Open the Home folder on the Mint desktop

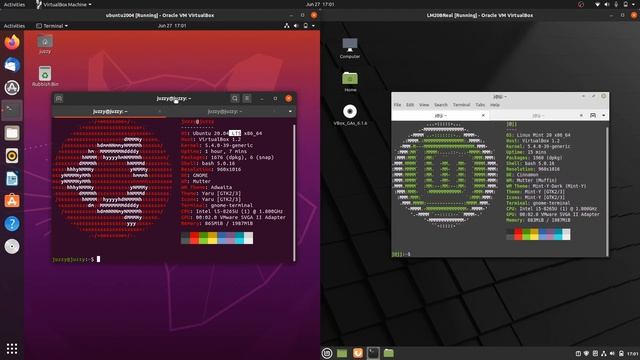350,81
